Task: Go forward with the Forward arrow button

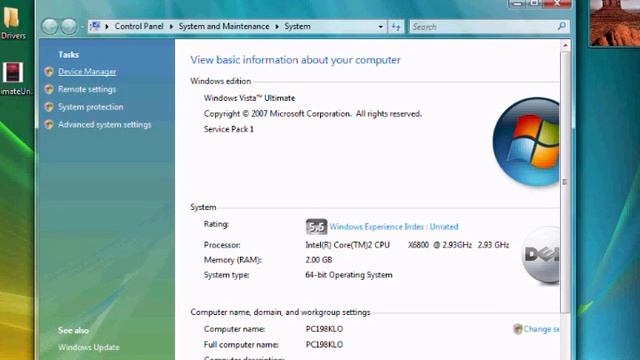Action: point(69,27)
